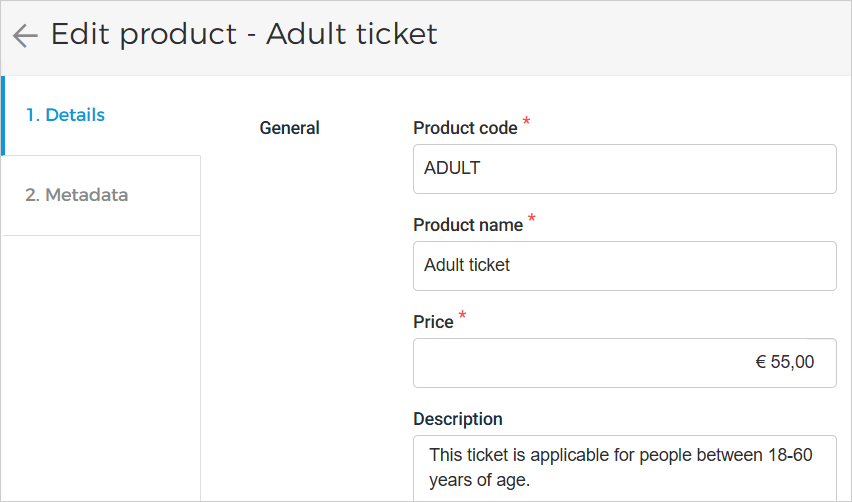
Task: Click inside the Description text area
Action: pyautogui.click(x=624, y=466)
